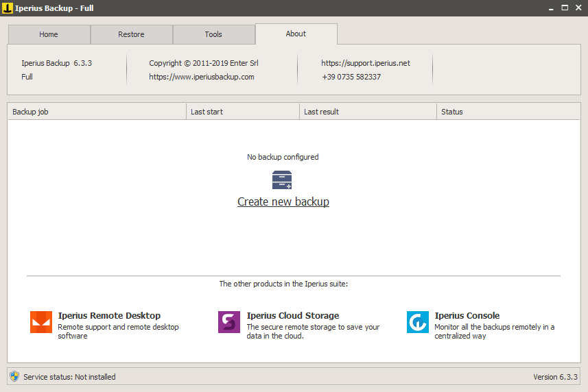The width and height of the screenshot is (588, 392).
Task: Click the new backup storage icon
Action: point(282,180)
